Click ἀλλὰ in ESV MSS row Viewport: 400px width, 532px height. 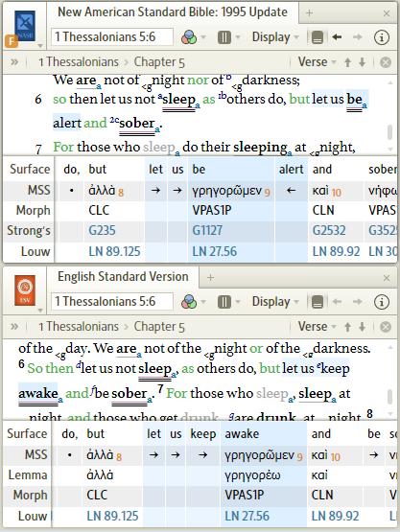coord(100,455)
